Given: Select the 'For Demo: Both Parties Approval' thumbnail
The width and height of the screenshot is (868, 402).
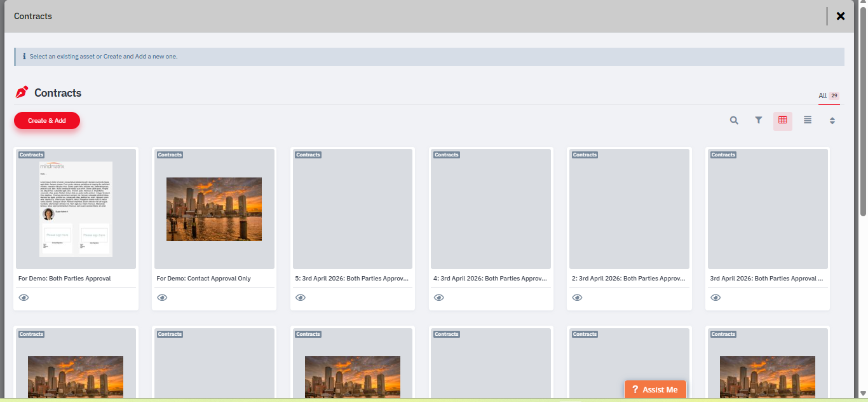Looking at the screenshot, I should point(76,209).
